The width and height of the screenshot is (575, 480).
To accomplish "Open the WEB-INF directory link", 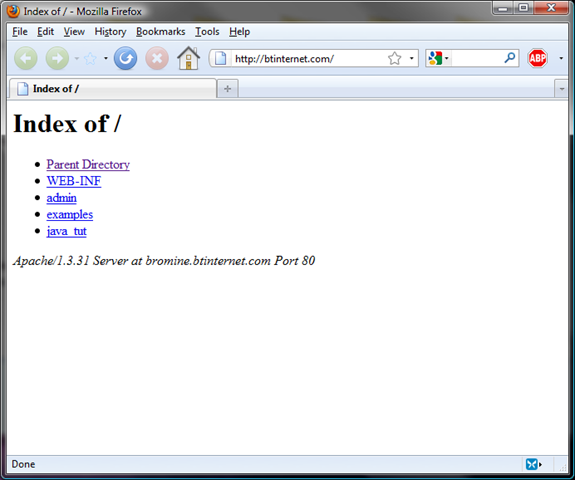I will coord(74,181).
